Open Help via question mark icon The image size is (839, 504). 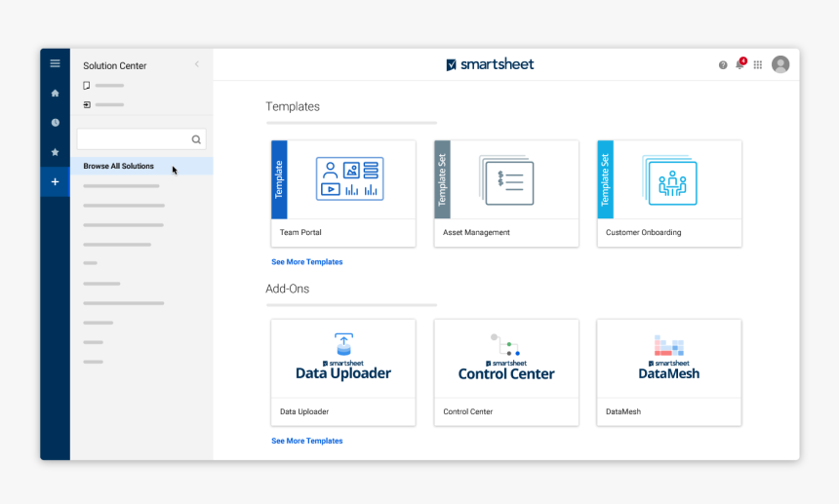[x=723, y=64]
